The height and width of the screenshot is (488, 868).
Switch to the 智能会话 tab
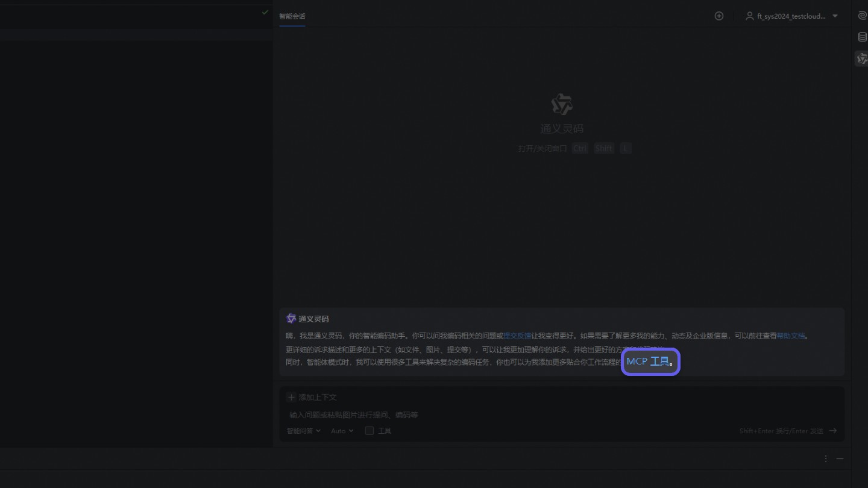[292, 17]
